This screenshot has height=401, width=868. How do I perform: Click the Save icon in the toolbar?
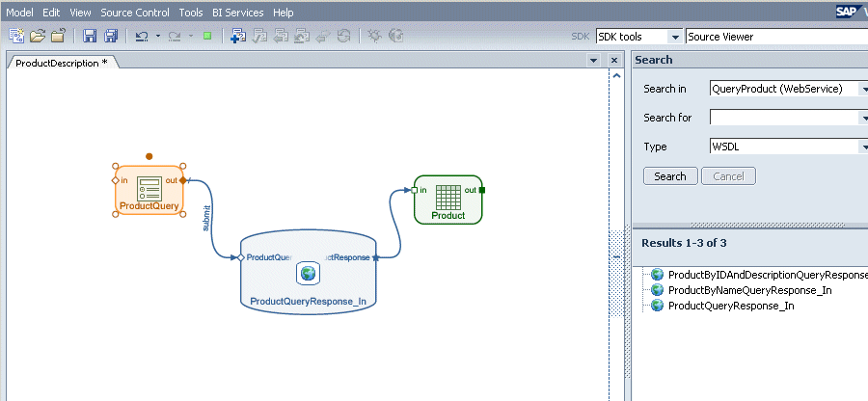[x=90, y=37]
